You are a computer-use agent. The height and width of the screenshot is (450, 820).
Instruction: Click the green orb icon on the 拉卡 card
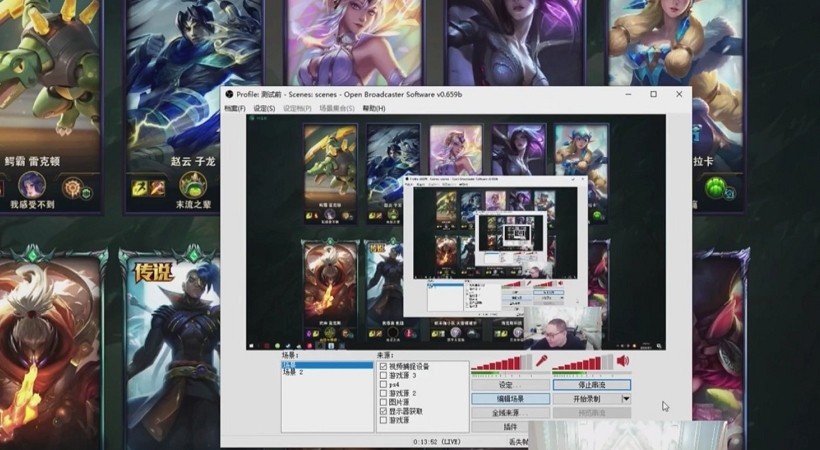click(x=716, y=187)
